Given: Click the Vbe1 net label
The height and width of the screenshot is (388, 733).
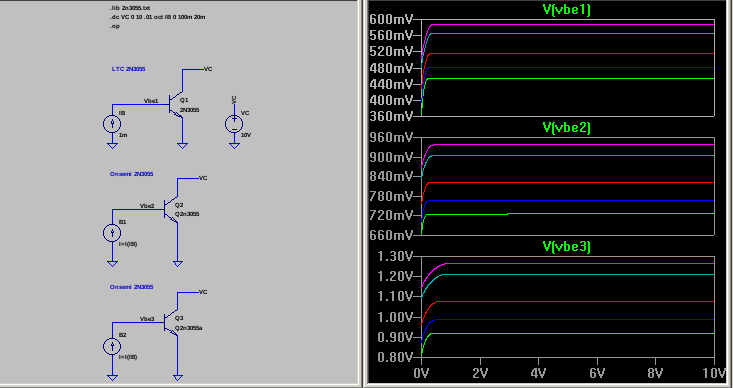Looking at the screenshot, I should [x=151, y=101].
